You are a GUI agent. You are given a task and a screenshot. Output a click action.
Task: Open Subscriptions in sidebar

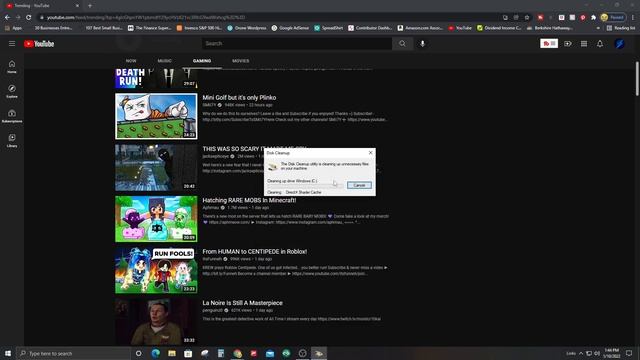(12, 116)
